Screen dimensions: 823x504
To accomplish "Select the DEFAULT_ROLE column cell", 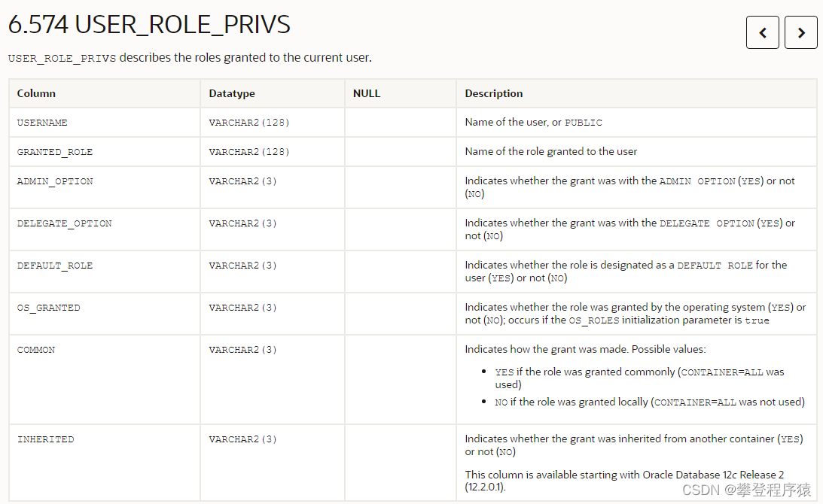I will click(55, 266).
